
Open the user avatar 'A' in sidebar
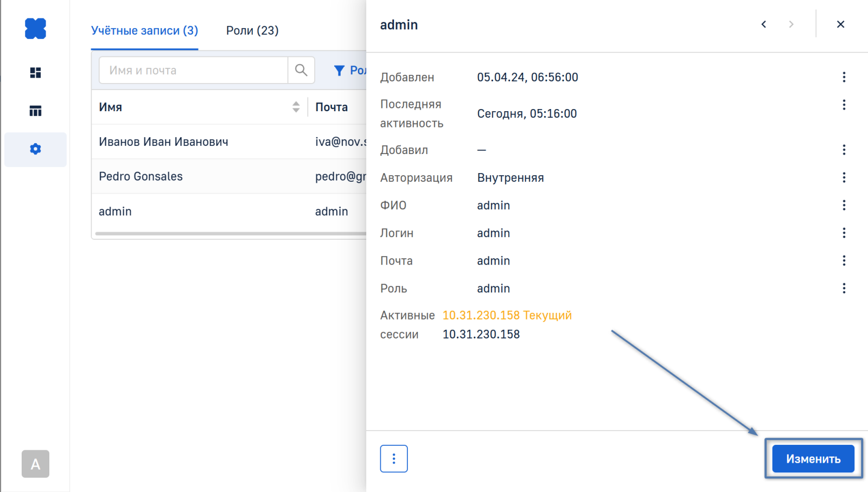tap(35, 464)
